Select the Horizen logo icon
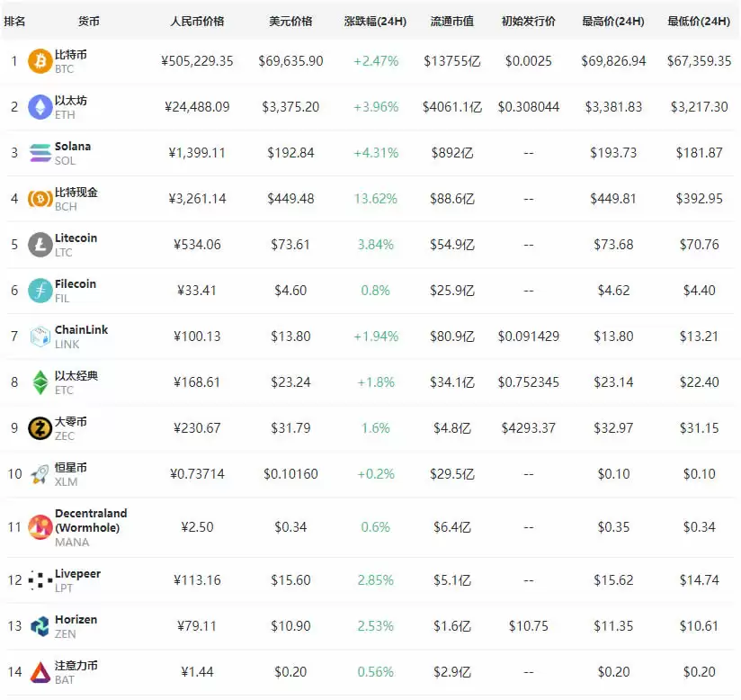Screen dimensions: 741x700 click(x=40, y=625)
